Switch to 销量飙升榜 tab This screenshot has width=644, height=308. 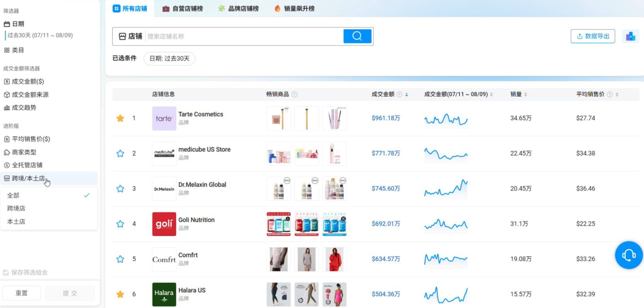[x=294, y=8]
